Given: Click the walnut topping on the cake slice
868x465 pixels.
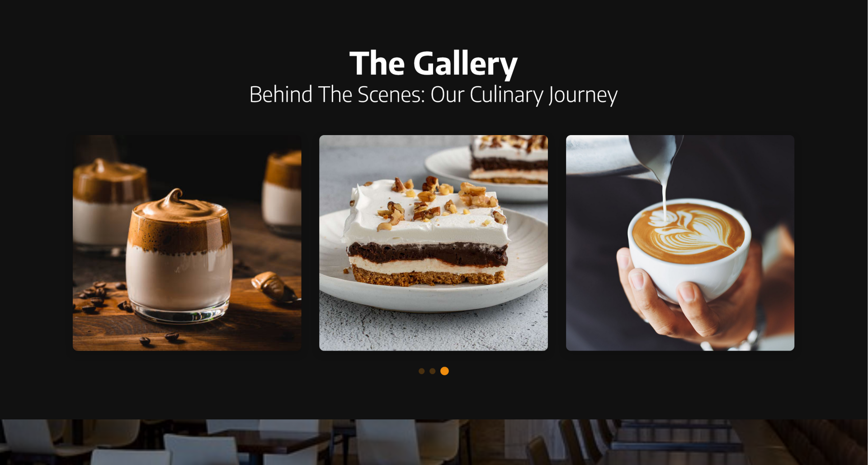Looking at the screenshot, I should pyautogui.click(x=436, y=201).
